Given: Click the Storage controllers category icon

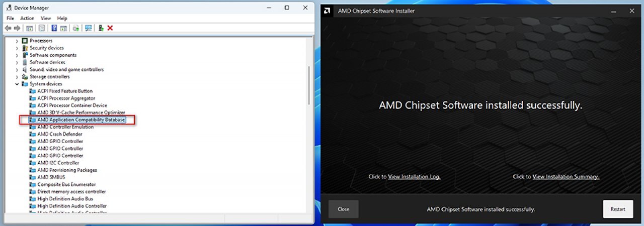Looking at the screenshot, I should point(25,77).
